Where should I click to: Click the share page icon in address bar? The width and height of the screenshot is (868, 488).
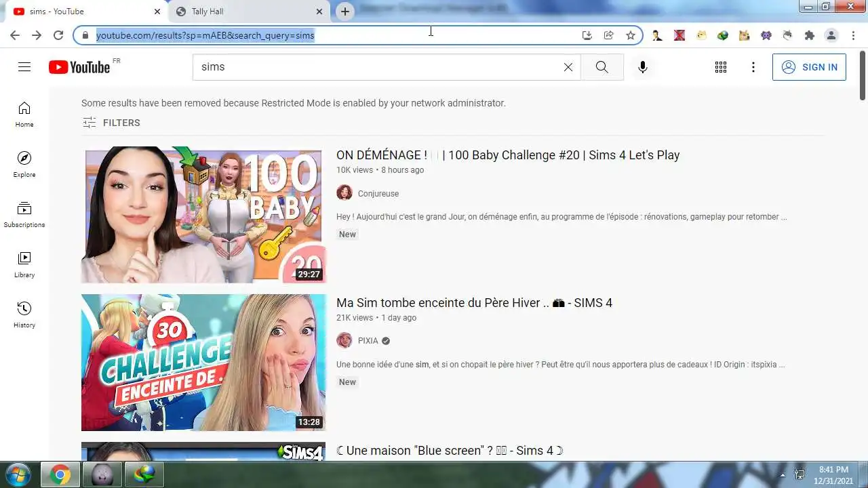point(609,35)
